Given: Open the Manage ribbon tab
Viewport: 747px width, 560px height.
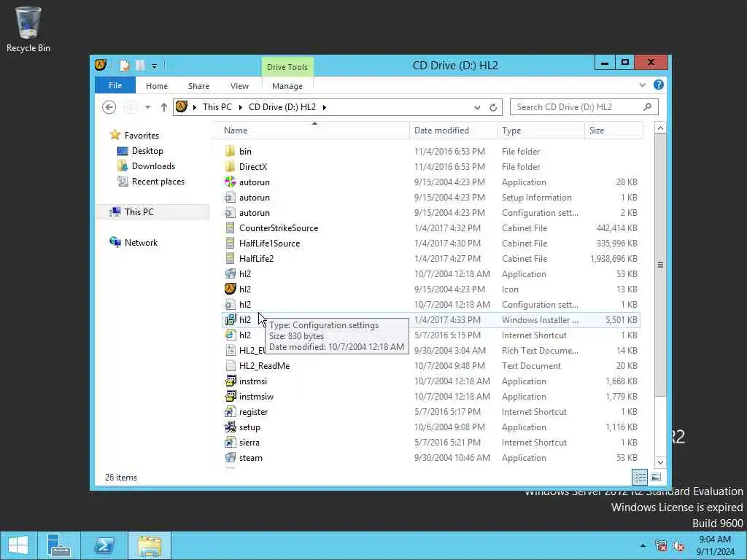Looking at the screenshot, I should tap(287, 86).
